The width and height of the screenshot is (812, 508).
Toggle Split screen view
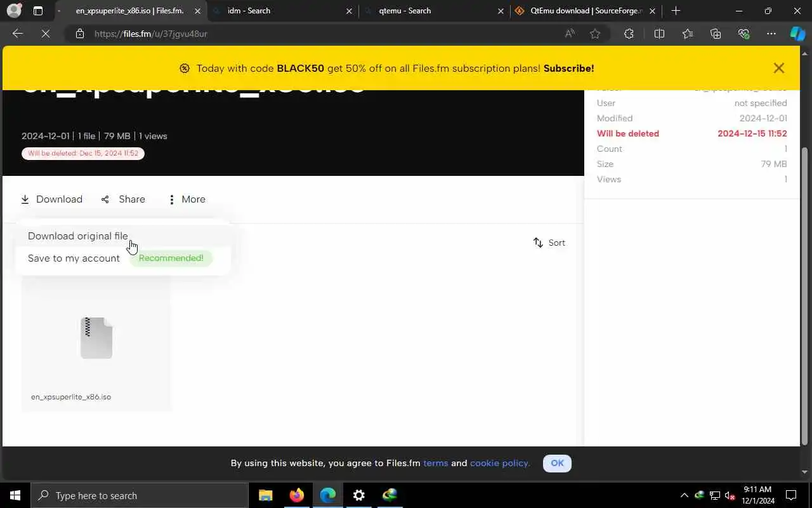(659, 34)
